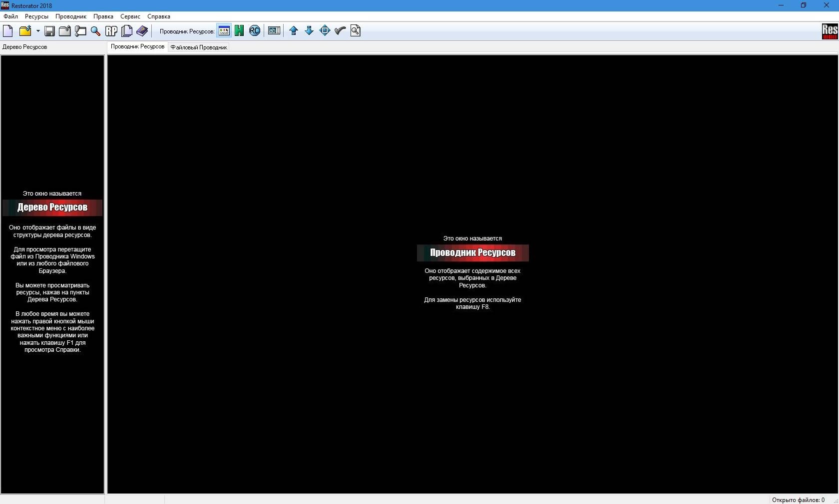The width and height of the screenshot is (839, 504).
Task: Click the Дерево Ресурсов panel header
Action: (x=25, y=47)
